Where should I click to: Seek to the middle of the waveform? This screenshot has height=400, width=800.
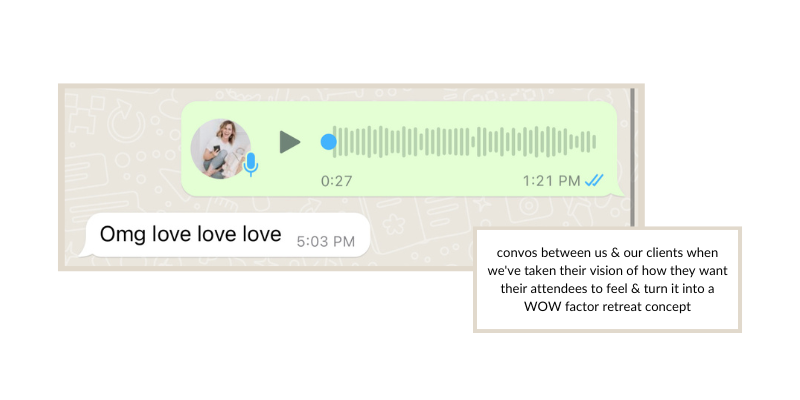pyautogui.click(x=464, y=142)
